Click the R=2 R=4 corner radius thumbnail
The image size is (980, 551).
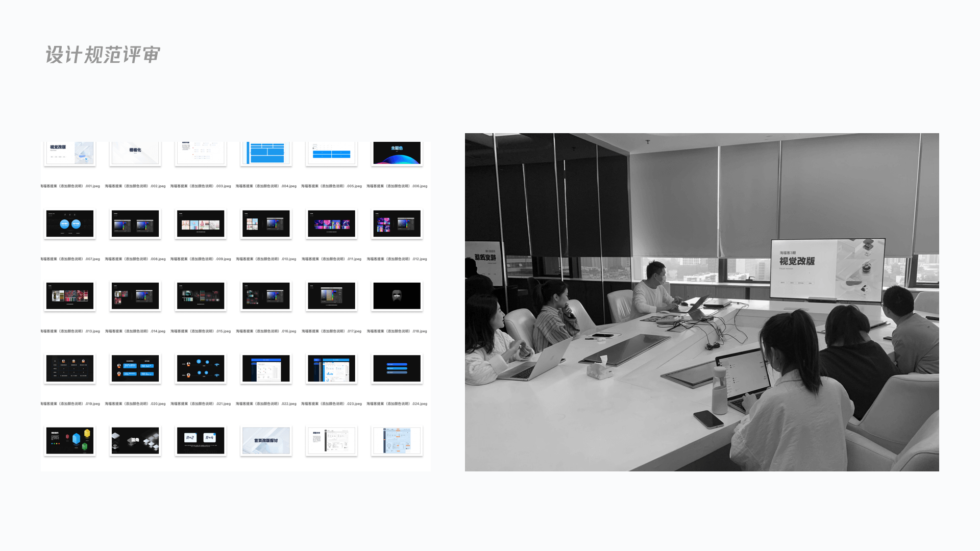201,441
